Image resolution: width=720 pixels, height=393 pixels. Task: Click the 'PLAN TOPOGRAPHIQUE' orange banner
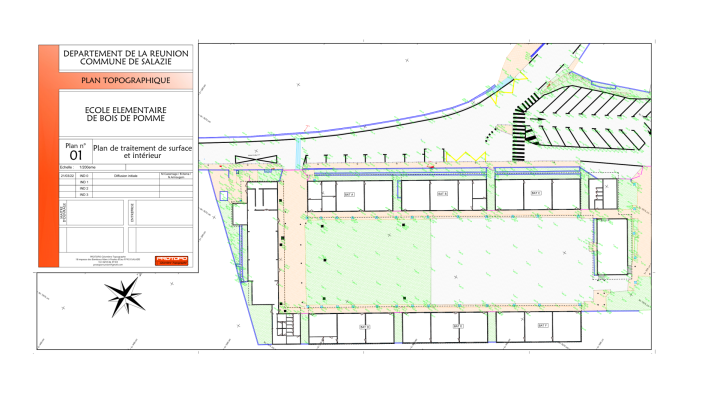(x=126, y=80)
